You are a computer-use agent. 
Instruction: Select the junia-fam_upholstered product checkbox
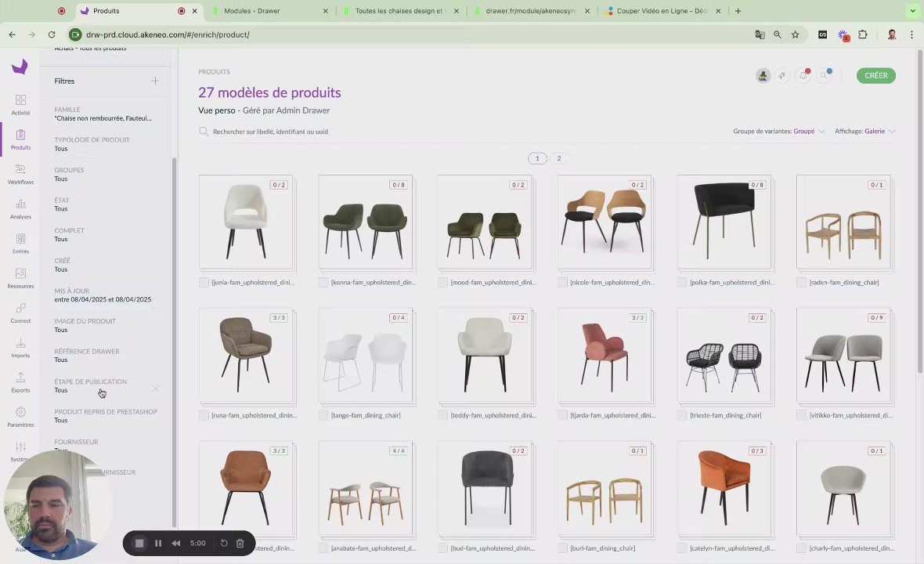(204, 283)
